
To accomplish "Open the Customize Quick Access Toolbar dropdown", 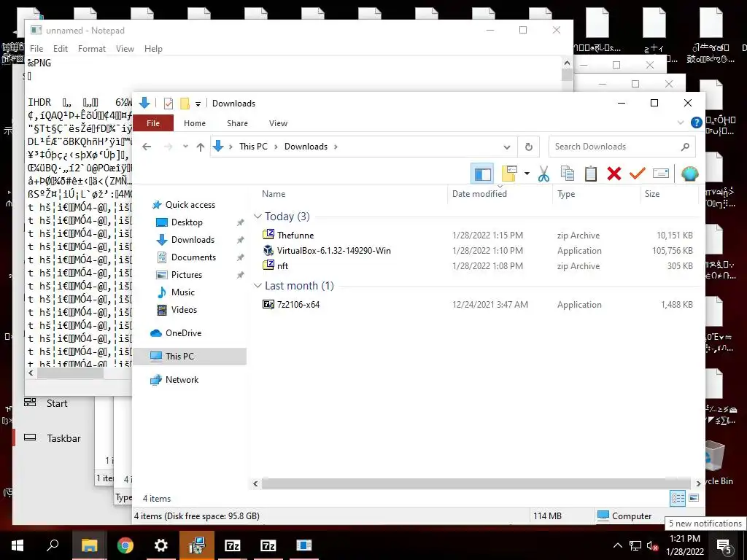I will click(x=198, y=104).
